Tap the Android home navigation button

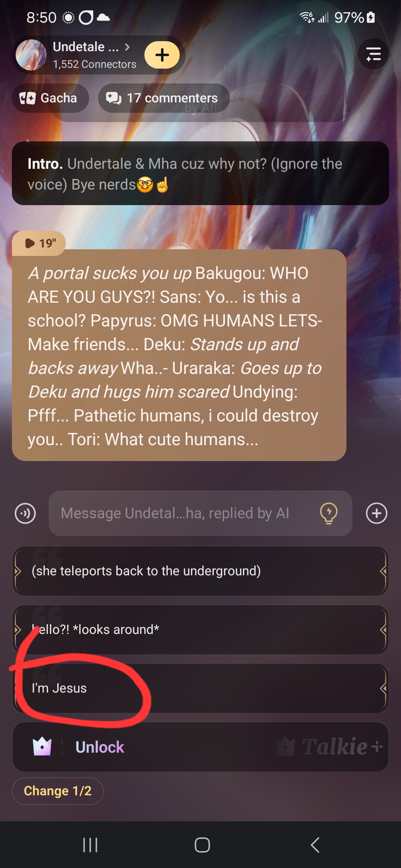tap(202, 845)
